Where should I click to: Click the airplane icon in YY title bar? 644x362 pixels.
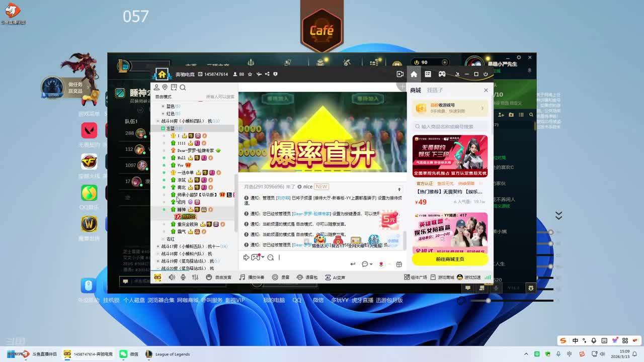(259, 74)
